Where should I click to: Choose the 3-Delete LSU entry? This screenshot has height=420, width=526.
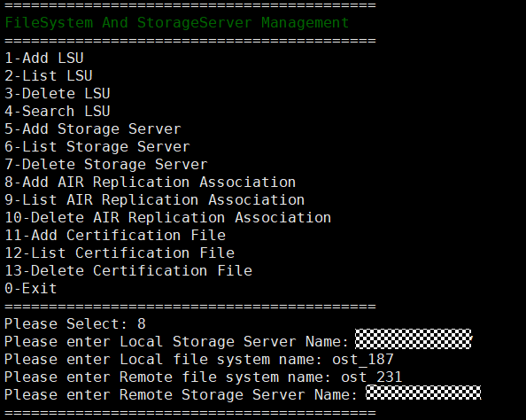pos(58,94)
